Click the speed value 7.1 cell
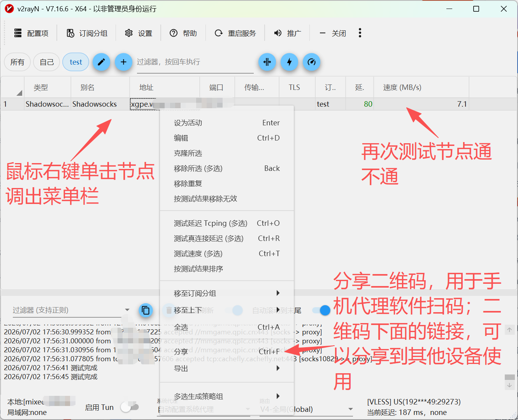This screenshot has width=518, height=420. click(421, 104)
